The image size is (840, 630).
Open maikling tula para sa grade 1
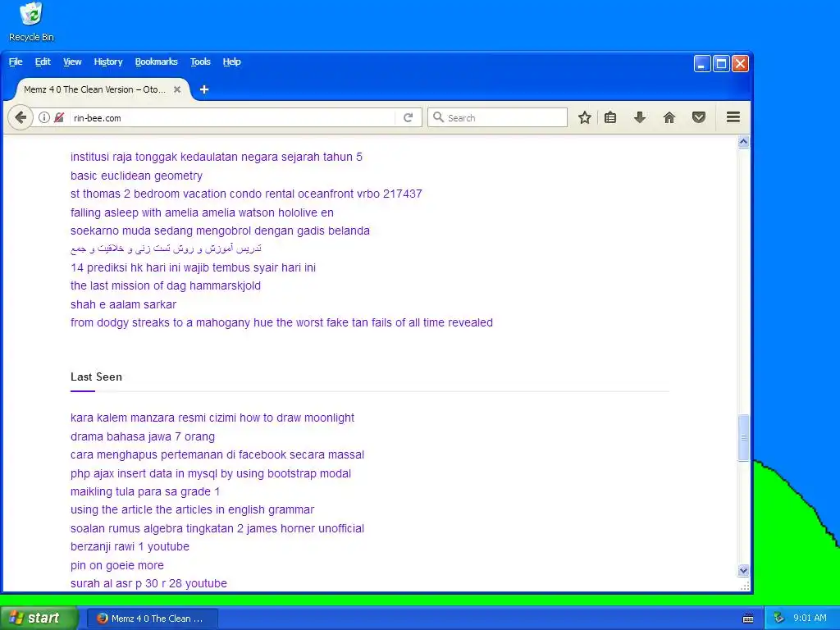point(145,492)
